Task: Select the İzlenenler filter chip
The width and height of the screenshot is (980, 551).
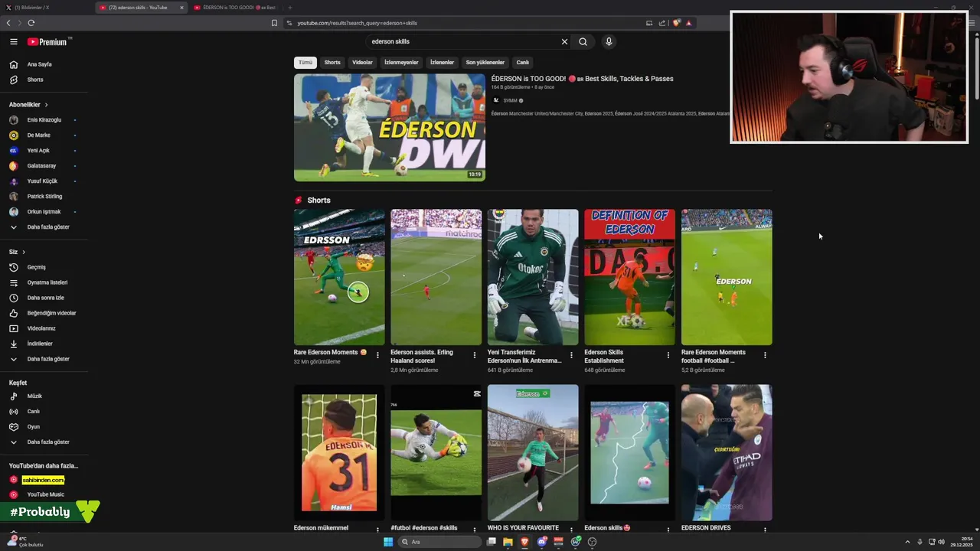Action: coord(442,63)
